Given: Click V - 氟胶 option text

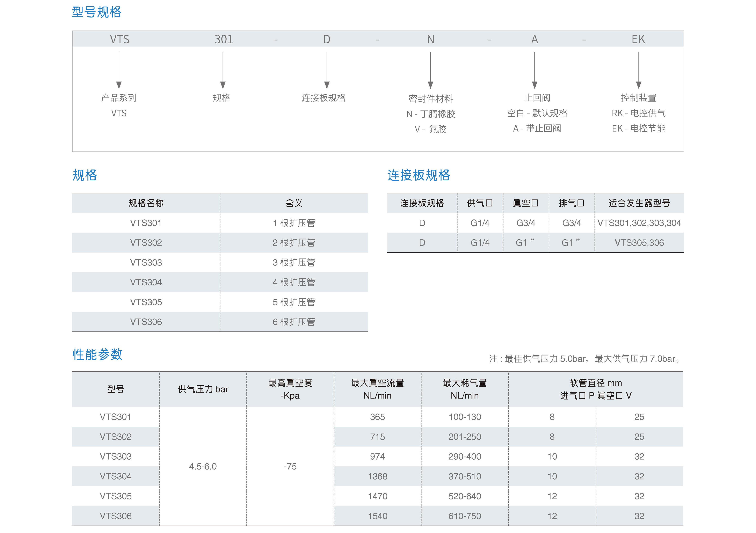Looking at the screenshot, I should pyautogui.click(x=430, y=129).
